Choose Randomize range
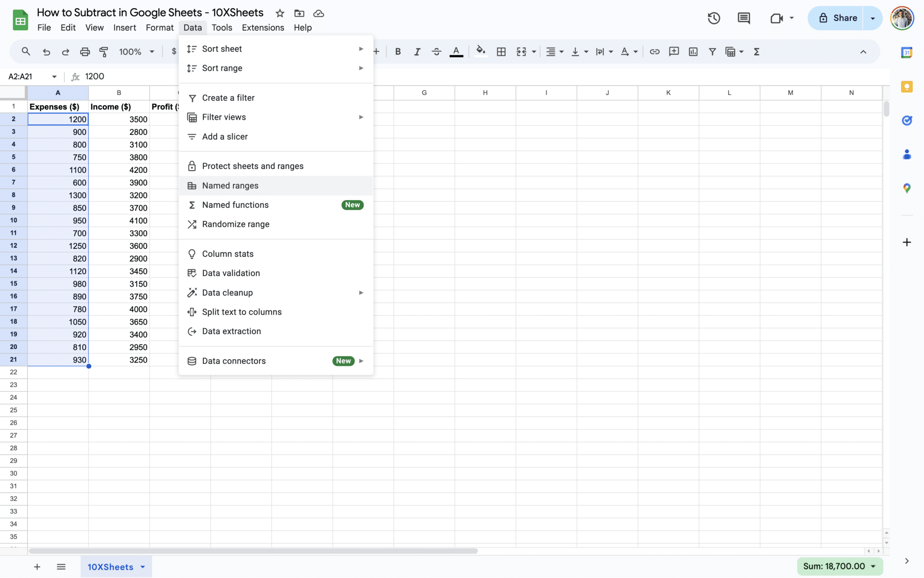This screenshot has width=924, height=578. [276, 224]
